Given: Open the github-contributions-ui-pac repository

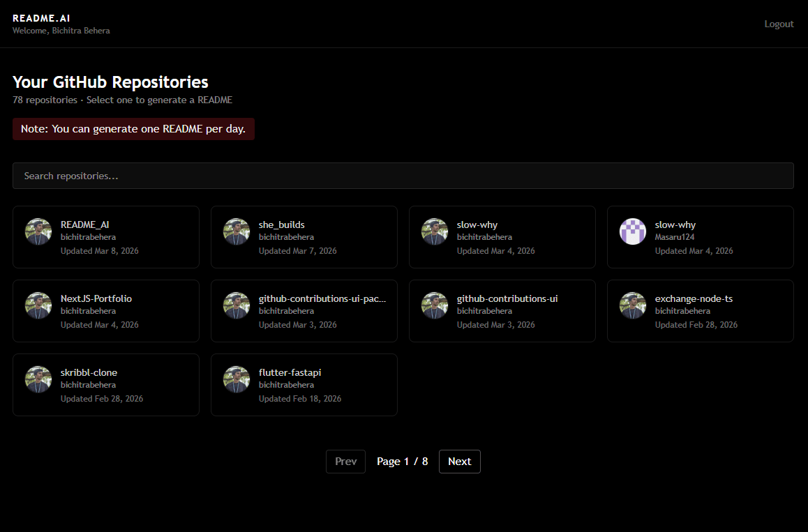Looking at the screenshot, I should pyautogui.click(x=304, y=311).
